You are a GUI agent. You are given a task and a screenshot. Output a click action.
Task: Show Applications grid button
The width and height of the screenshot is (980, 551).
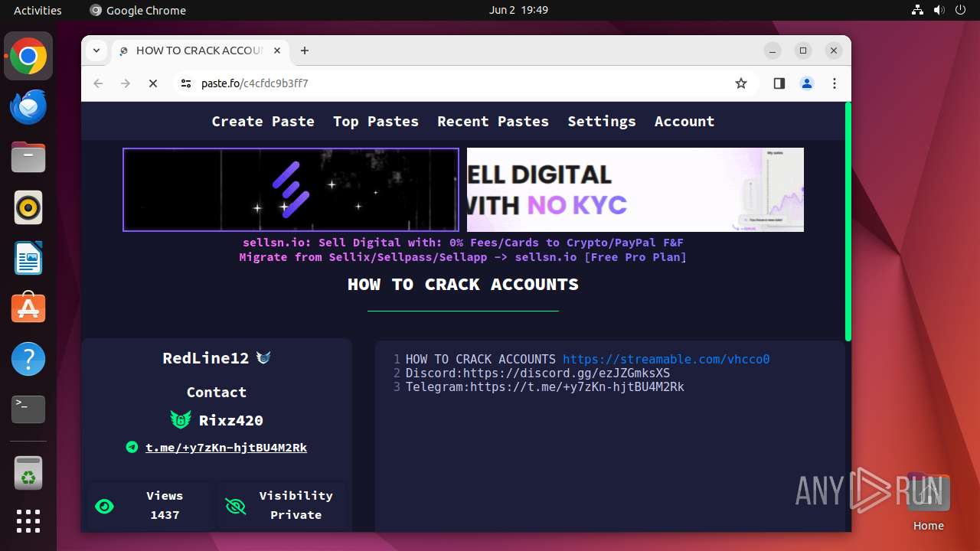point(28,521)
